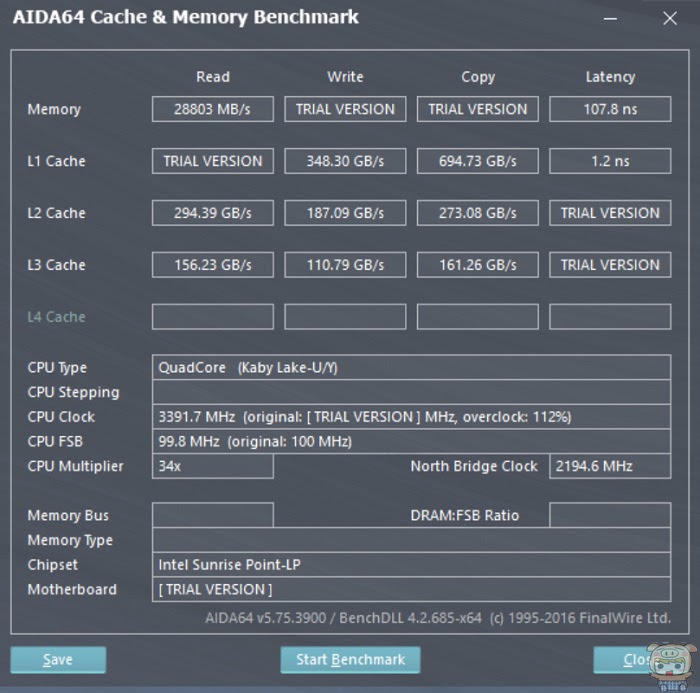Image resolution: width=700 pixels, height=693 pixels.
Task: Click the greyed L4 Cache label
Action: [x=56, y=317]
